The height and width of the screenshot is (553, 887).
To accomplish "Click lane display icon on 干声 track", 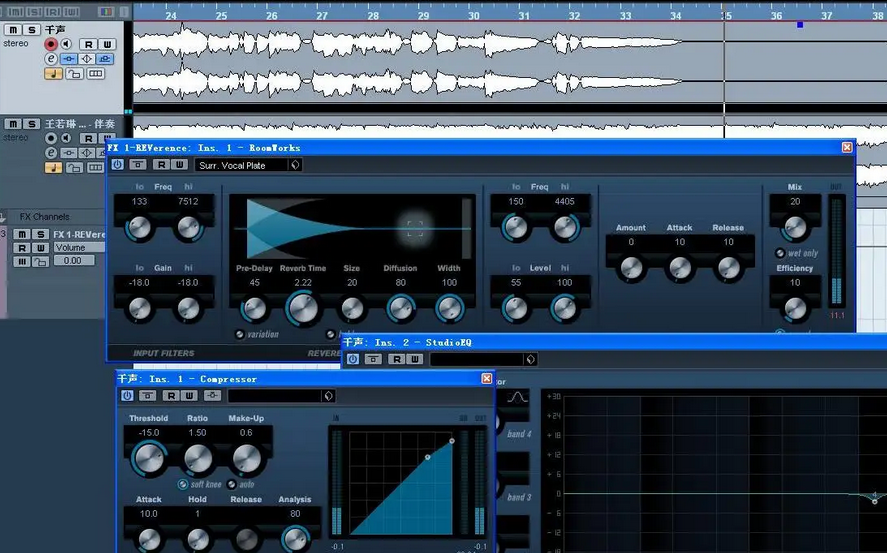I will pos(96,74).
